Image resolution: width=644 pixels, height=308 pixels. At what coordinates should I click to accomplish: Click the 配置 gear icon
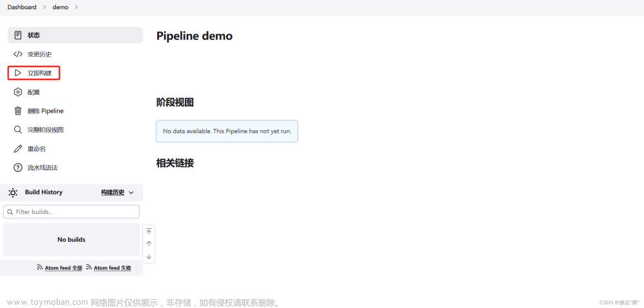click(17, 92)
